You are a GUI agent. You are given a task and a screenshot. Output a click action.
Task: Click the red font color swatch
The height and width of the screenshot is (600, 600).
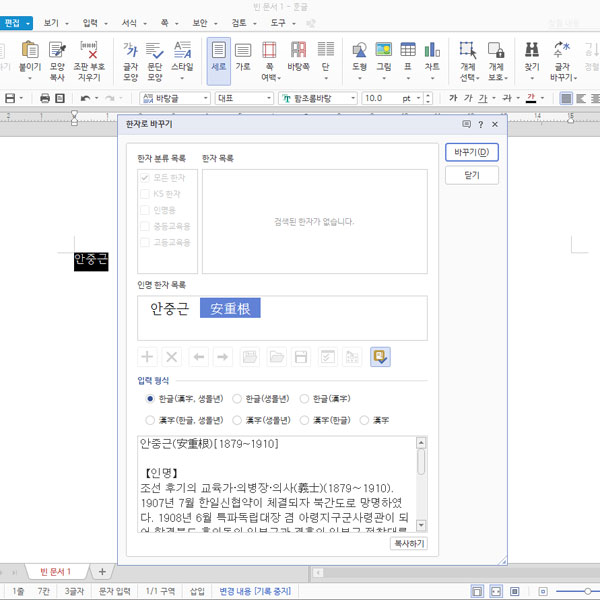click(x=531, y=98)
